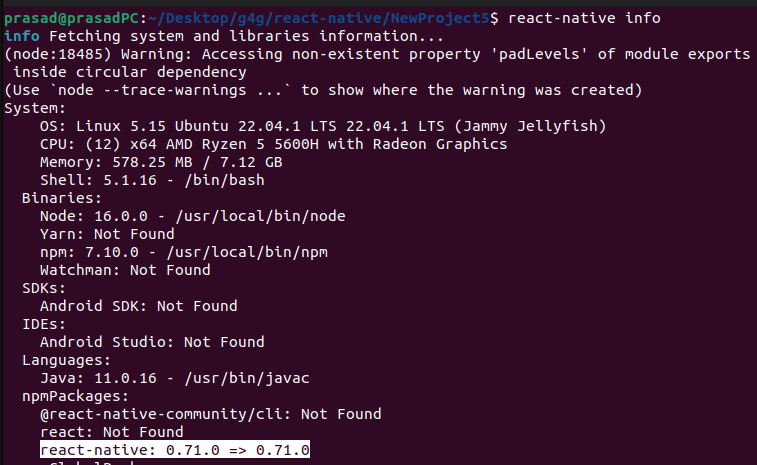Click the Node: 16.0.0 line
Viewport: 757px width, 465px height.
tap(193, 216)
